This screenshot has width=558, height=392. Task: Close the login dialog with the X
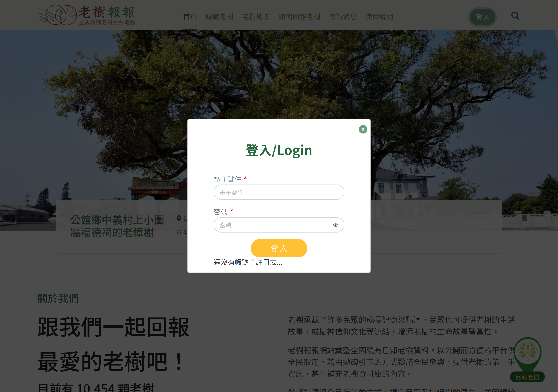click(x=363, y=129)
